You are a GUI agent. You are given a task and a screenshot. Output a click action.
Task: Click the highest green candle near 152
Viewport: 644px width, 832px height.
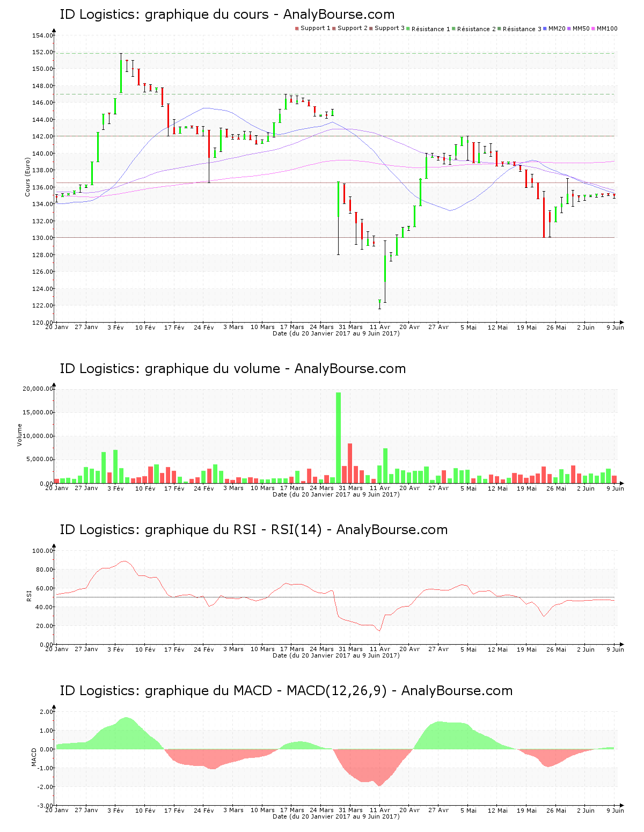121,73
